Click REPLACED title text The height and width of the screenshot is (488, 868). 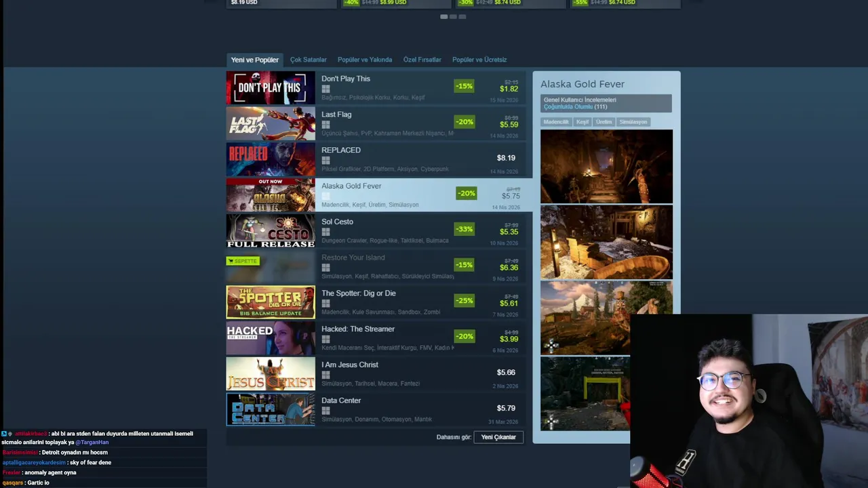point(341,150)
